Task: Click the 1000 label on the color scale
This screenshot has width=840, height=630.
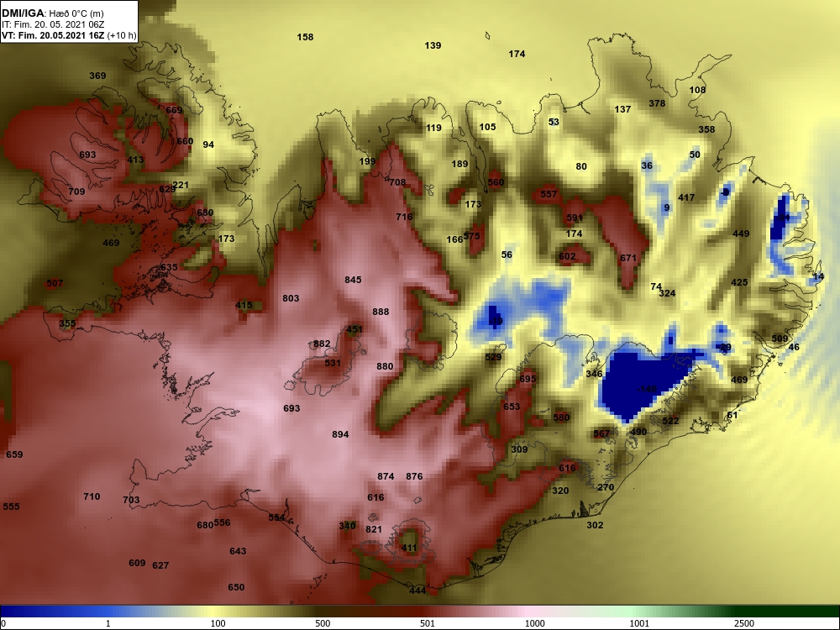Action: [x=534, y=623]
